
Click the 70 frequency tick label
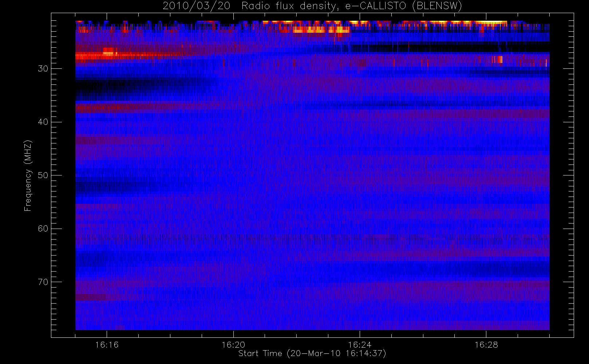(43, 282)
